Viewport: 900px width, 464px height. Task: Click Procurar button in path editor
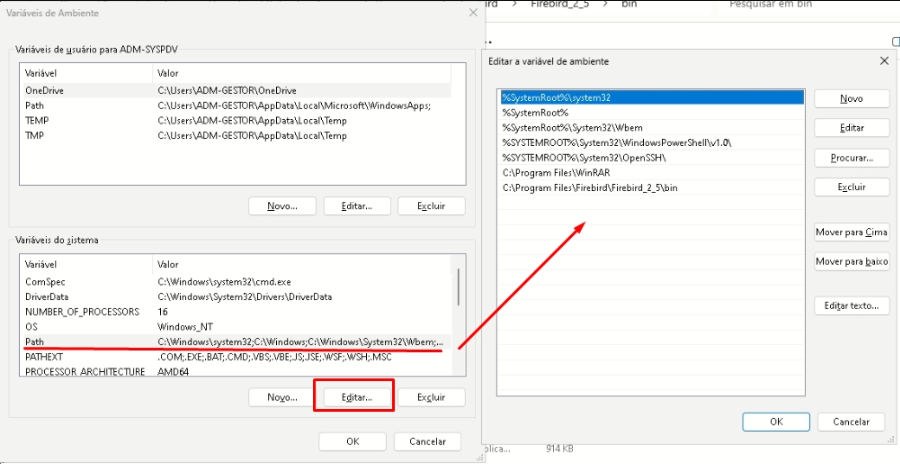coord(851,158)
